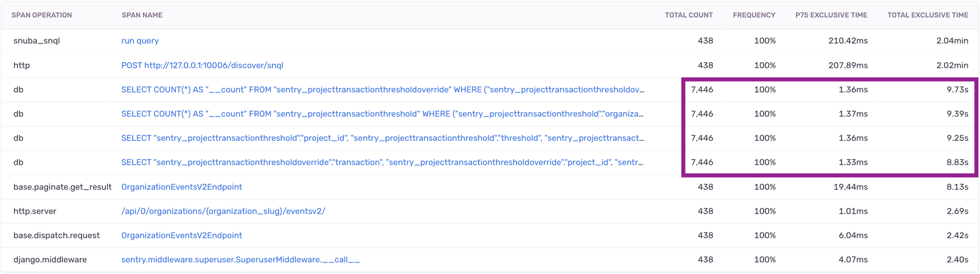Viewport: 980px width, 274px height.
Task: Open the POST discover/snql span link
Action: 202,65
